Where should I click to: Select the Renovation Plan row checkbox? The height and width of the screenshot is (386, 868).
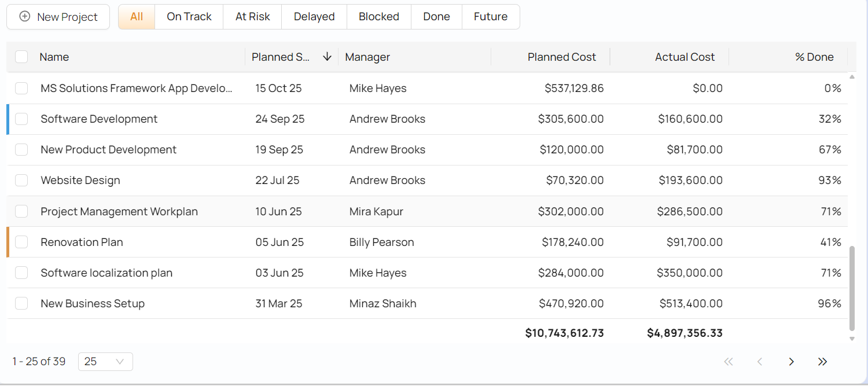tap(21, 242)
